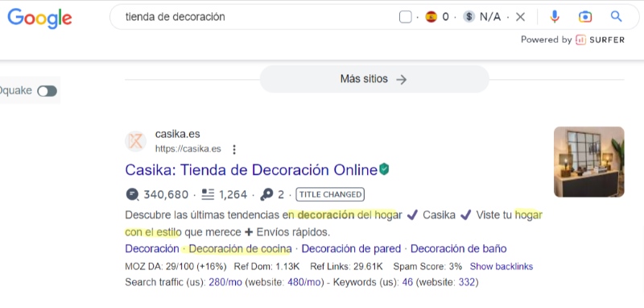Open the "Decoración de baño" sitelink

(458, 249)
